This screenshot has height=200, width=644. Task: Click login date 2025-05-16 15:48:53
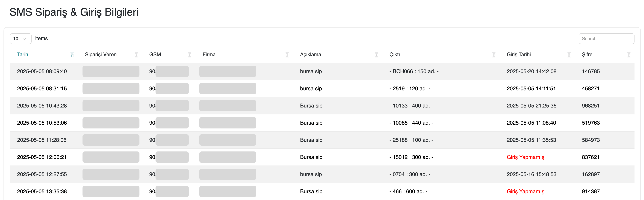(x=531, y=174)
